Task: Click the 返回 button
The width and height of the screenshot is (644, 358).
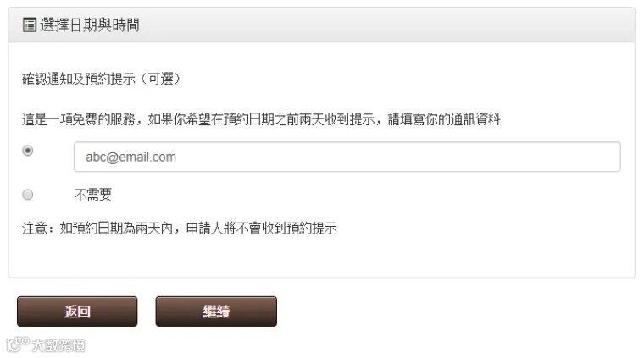Action: coord(77,311)
